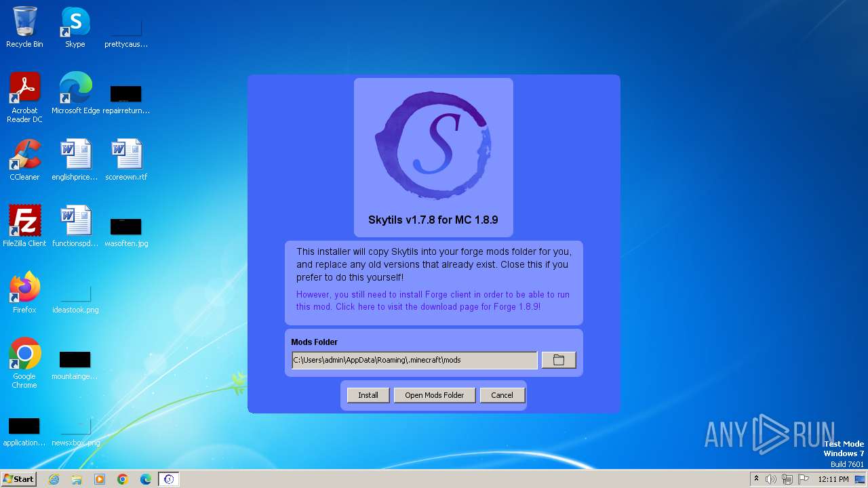Open the prettycaus file on desktop
The image size is (868, 488).
tap(126, 31)
